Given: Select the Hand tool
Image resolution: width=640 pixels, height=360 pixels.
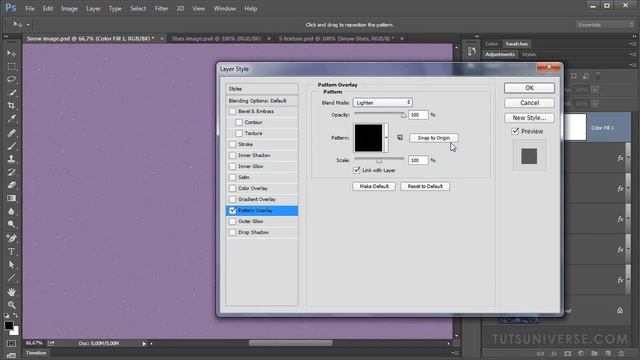Looking at the screenshot, I should point(11,292).
